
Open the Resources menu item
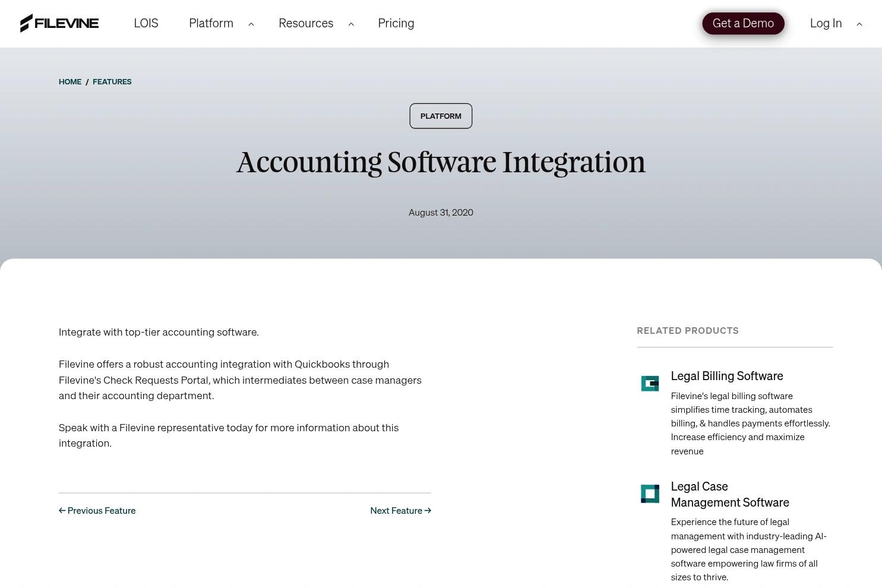[306, 23]
